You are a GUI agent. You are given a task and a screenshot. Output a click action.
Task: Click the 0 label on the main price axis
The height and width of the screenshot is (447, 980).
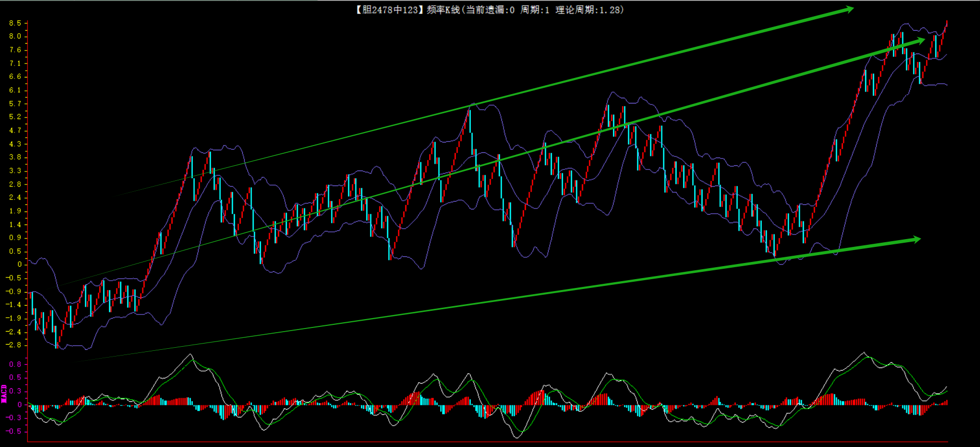click(20, 264)
